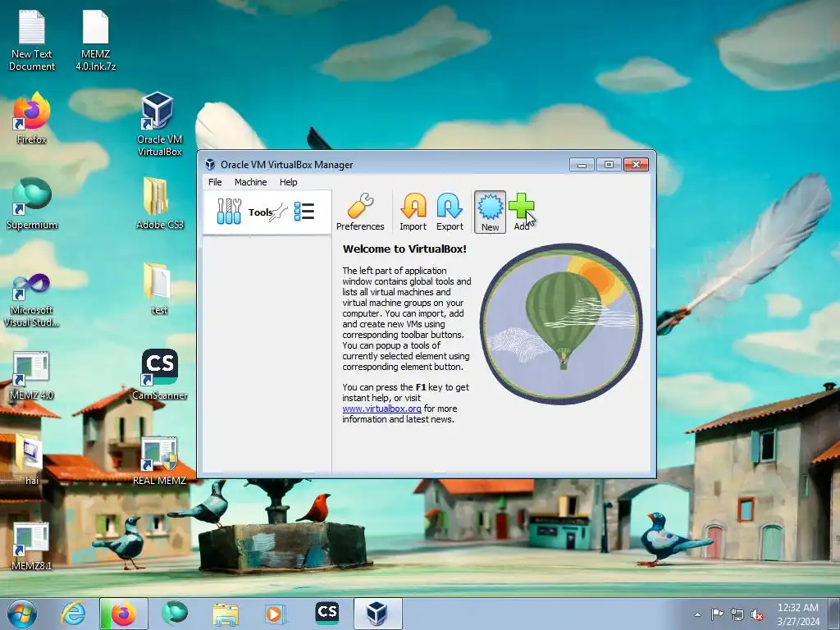Select the MEMZ 4.0 desktop shortcut

point(32,375)
